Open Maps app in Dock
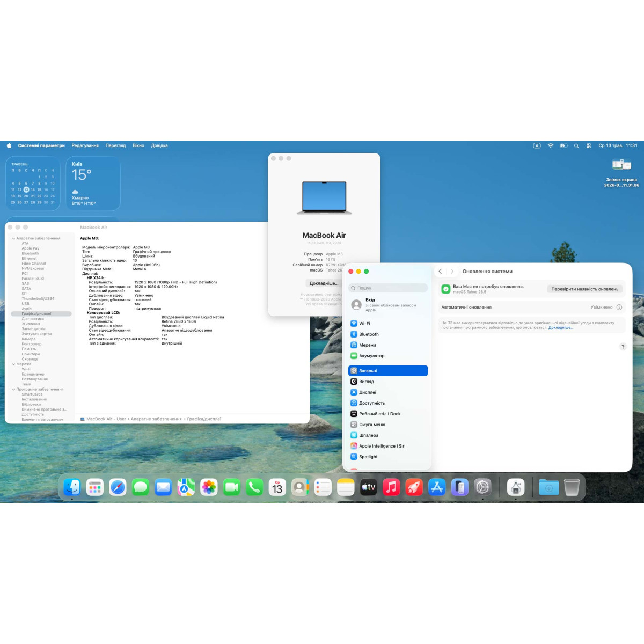 tap(186, 487)
